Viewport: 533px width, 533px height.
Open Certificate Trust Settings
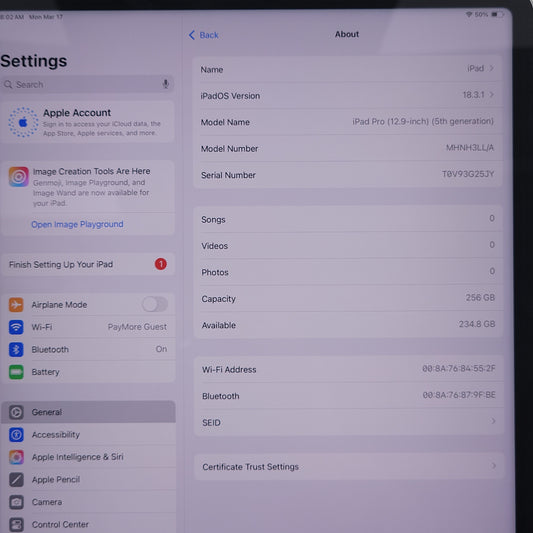[x=349, y=466]
